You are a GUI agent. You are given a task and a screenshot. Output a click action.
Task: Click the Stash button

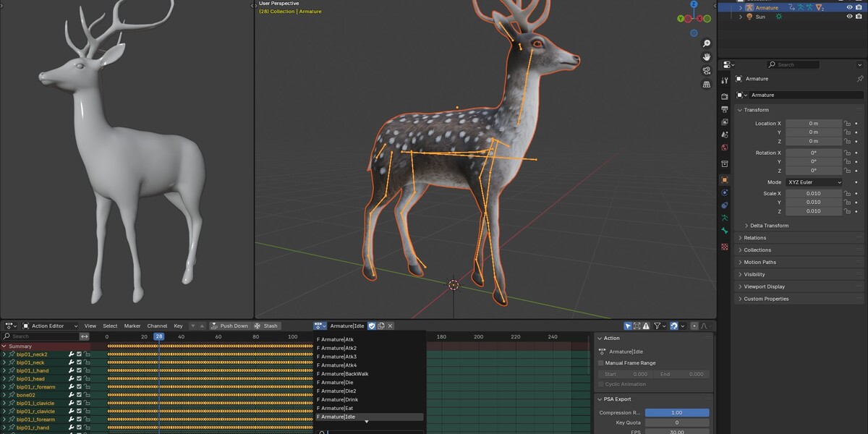[x=266, y=326]
